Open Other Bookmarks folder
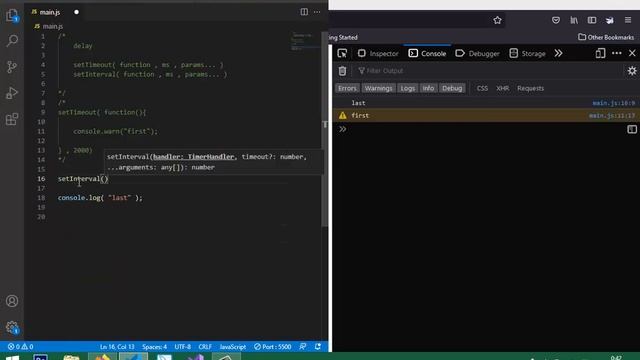Viewport: 640px width, 360px height. point(606,37)
